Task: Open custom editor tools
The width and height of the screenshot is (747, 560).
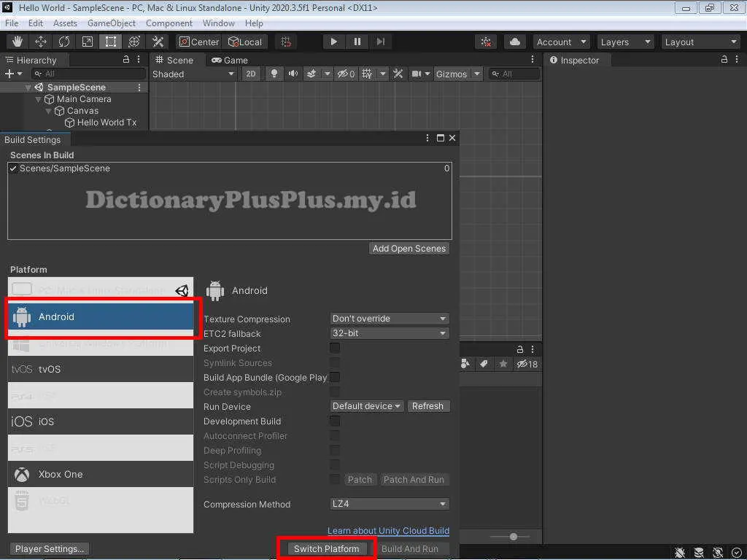Action: click(158, 42)
